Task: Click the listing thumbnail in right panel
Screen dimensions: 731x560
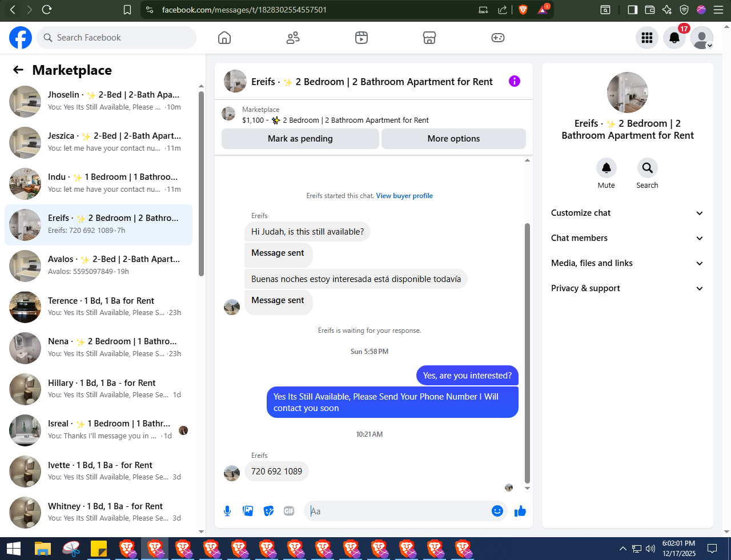Action: [628, 92]
